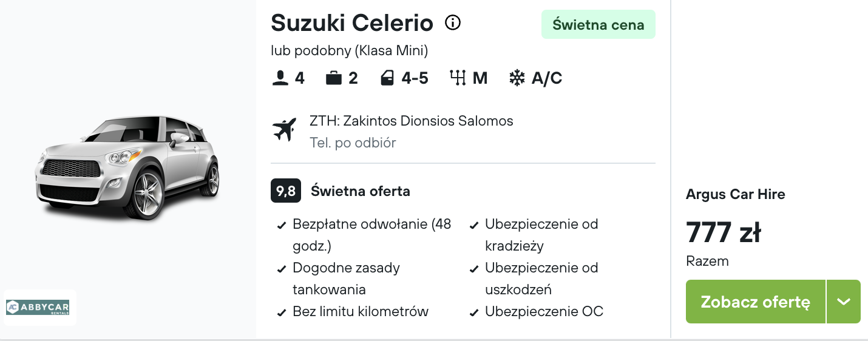Click the car doors icon
This screenshot has height=341, width=868.
(x=387, y=78)
